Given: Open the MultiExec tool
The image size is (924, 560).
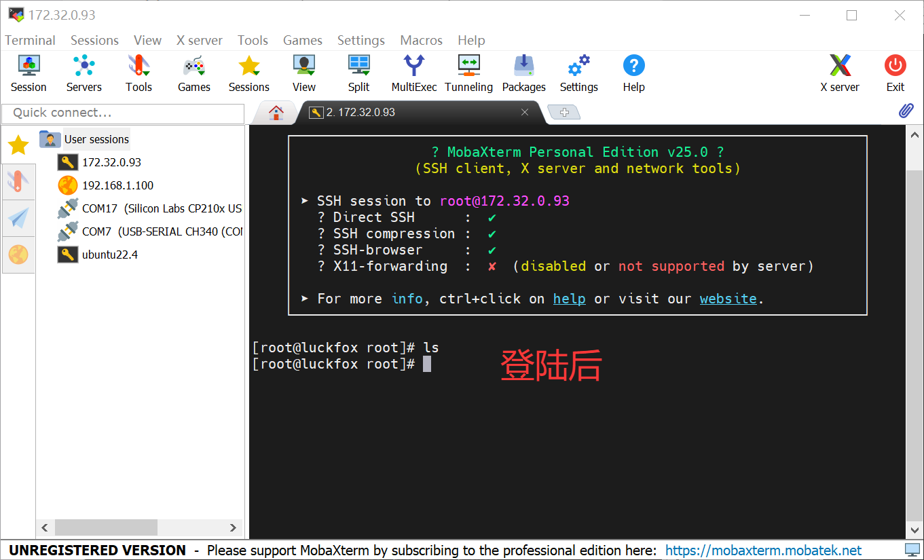Looking at the screenshot, I should pos(413,71).
